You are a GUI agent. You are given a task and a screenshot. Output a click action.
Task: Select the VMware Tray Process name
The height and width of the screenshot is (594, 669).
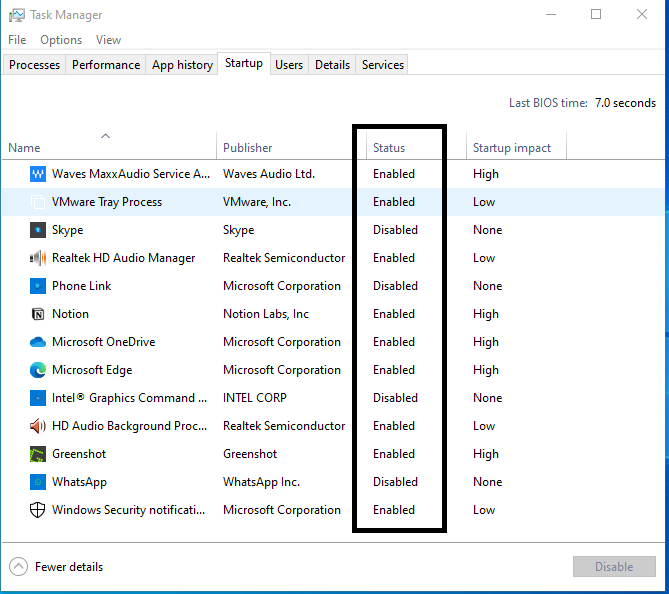[x=107, y=202]
